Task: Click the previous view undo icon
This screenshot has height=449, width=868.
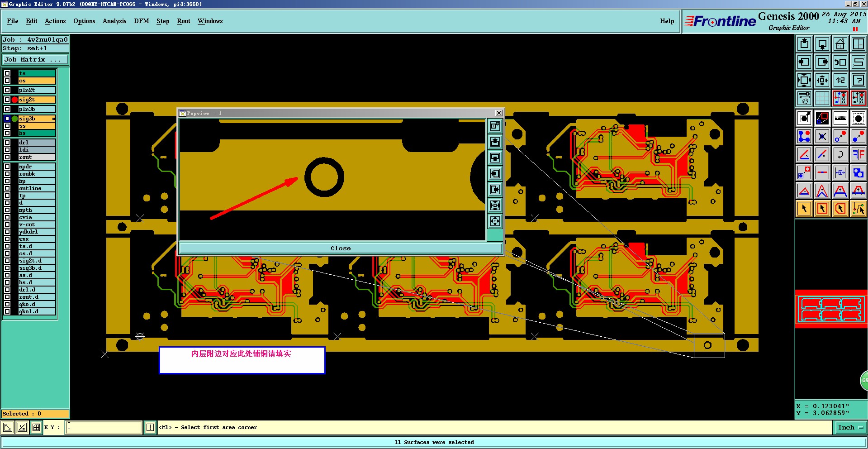Action: pyautogui.click(x=840, y=62)
